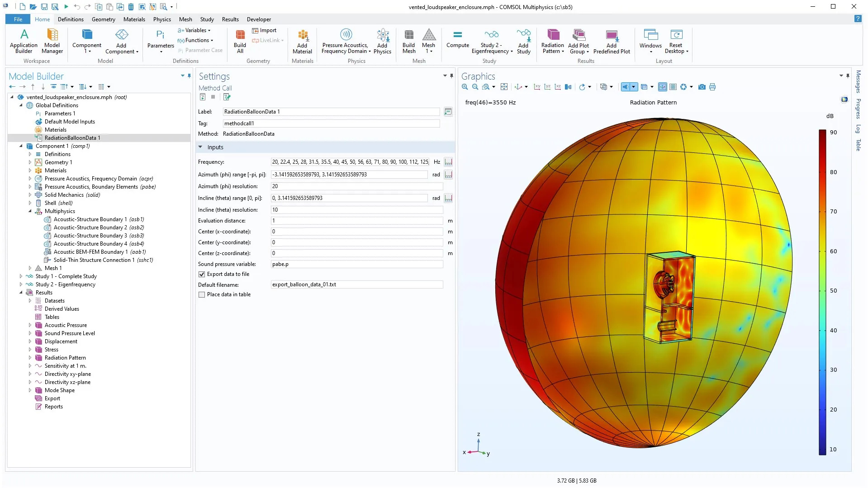Switch to the xy view in Graphics
The width and height of the screenshot is (868, 488).
point(537,87)
